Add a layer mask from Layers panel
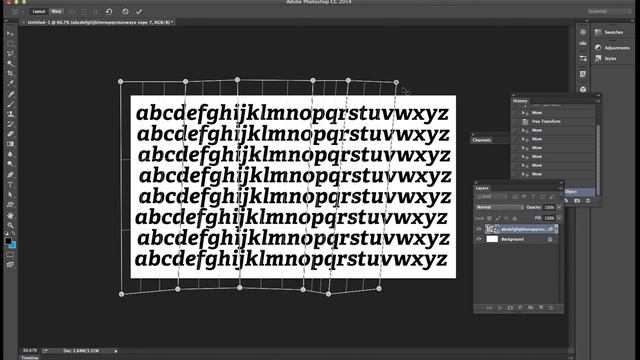This screenshot has width=640, height=360. [x=510, y=307]
